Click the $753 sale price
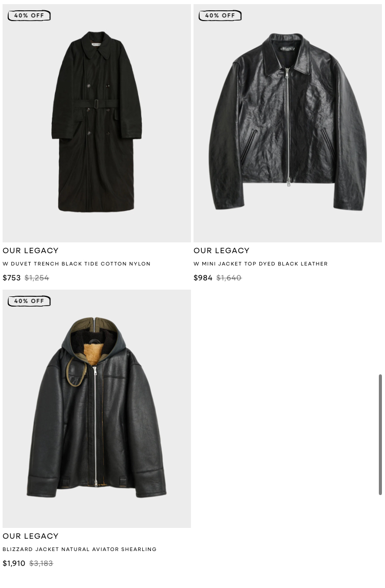The width and height of the screenshot is (385, 588). (x=12, y=278)
